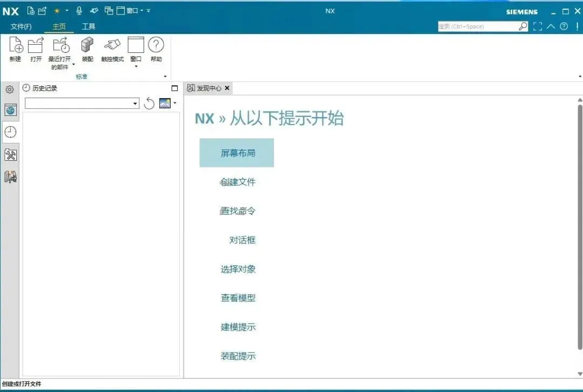Image resolution: width=583 pixels, height=392 pixels.
Task: Open the 查看模型 tip
Action: point(238,298)
